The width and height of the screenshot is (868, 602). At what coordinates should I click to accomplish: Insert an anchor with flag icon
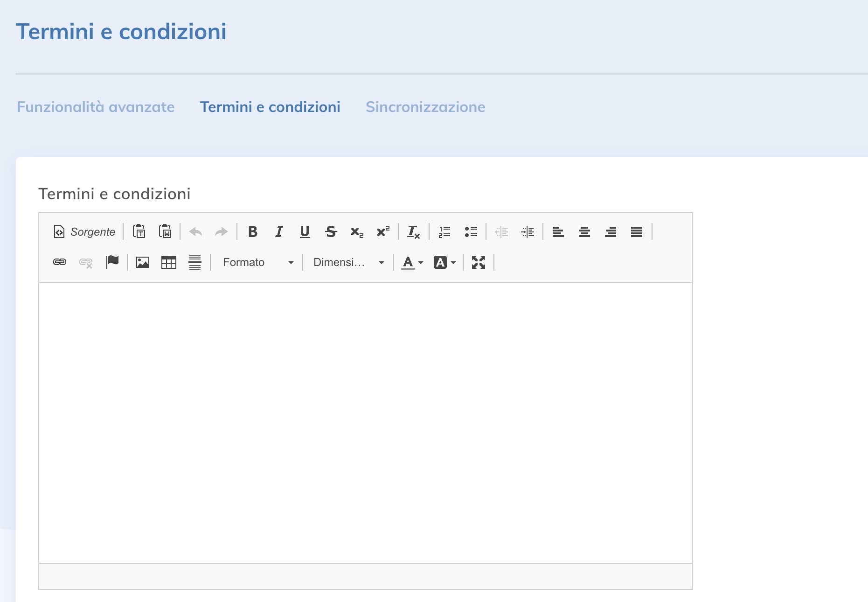(112, 262)
